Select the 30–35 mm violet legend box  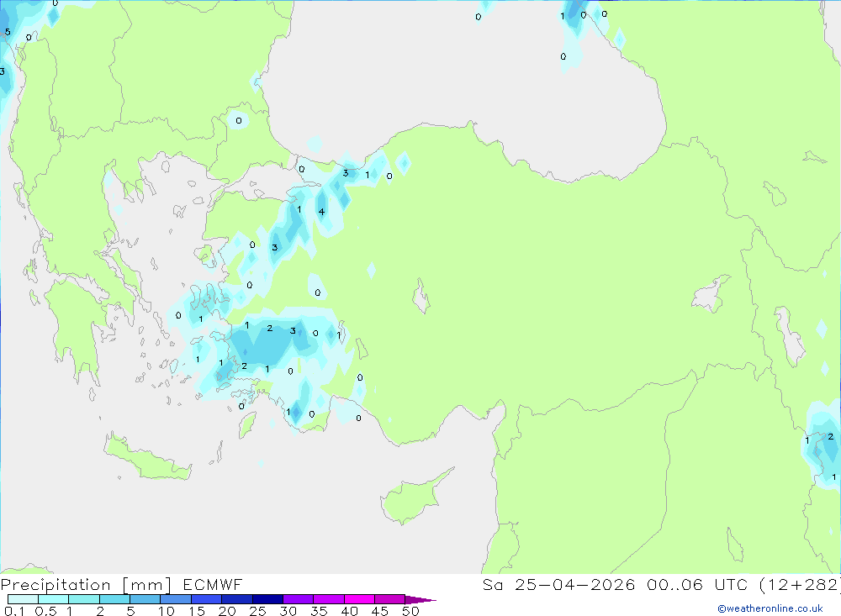(x=299, y=599)
